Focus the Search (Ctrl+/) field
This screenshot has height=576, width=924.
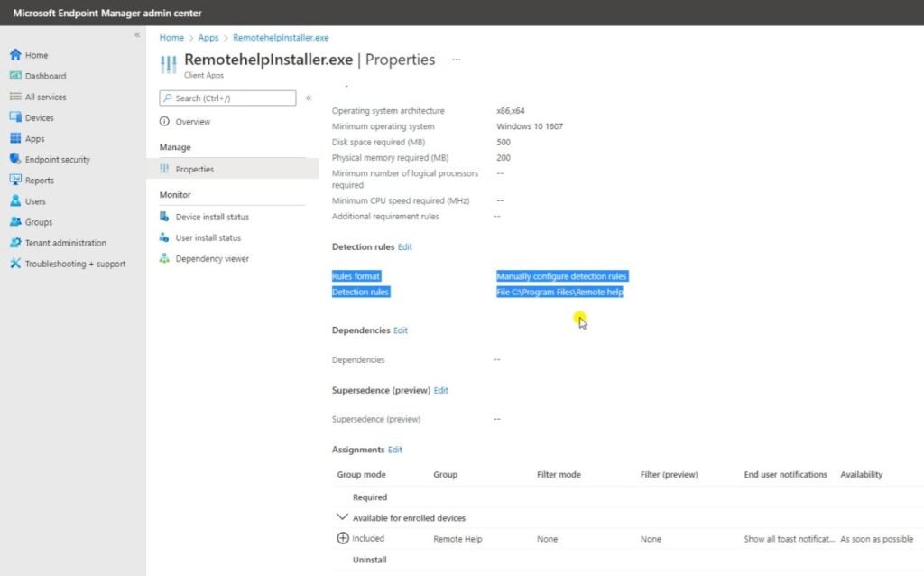(x=227, y=98)
